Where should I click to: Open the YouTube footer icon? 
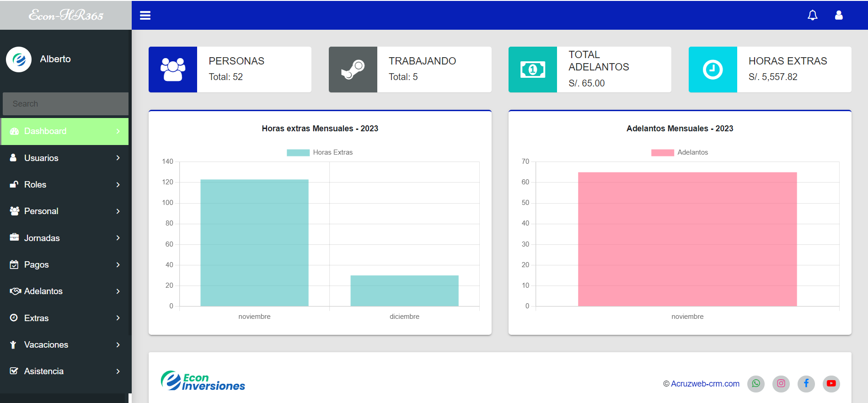point(831,383)
